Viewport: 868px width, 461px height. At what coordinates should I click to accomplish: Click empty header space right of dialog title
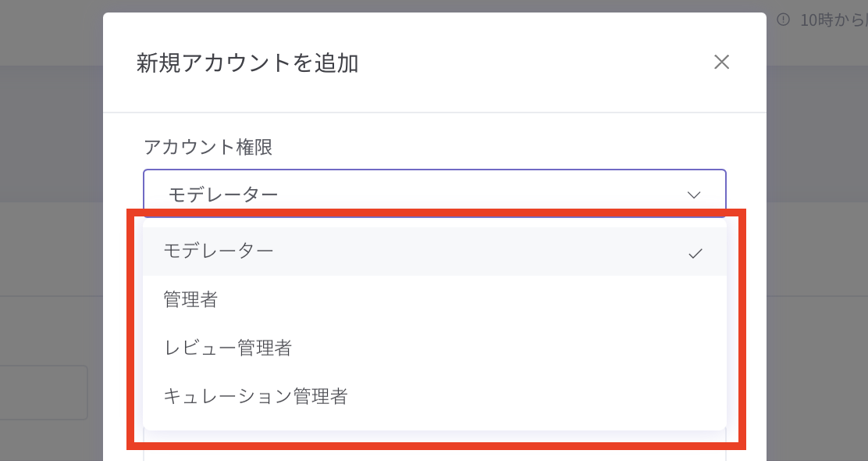[531, 63]
